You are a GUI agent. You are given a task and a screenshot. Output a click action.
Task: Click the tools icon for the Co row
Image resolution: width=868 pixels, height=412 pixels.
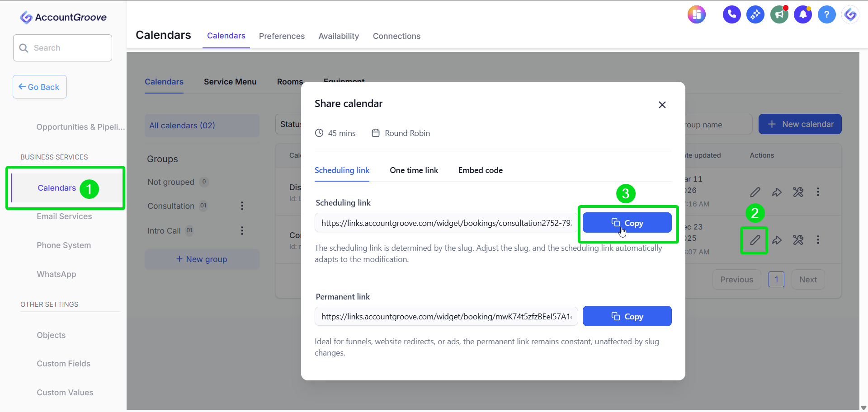[x=798, y=240]
